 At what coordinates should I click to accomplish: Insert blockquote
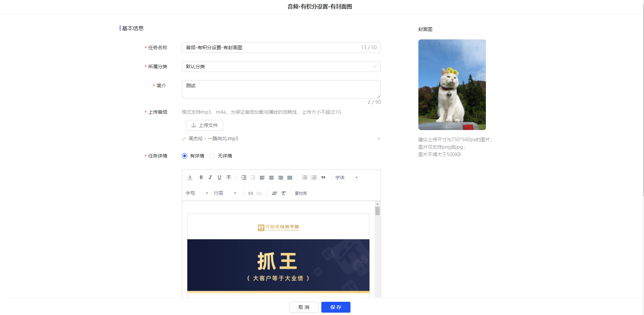[x=323, y=178]
